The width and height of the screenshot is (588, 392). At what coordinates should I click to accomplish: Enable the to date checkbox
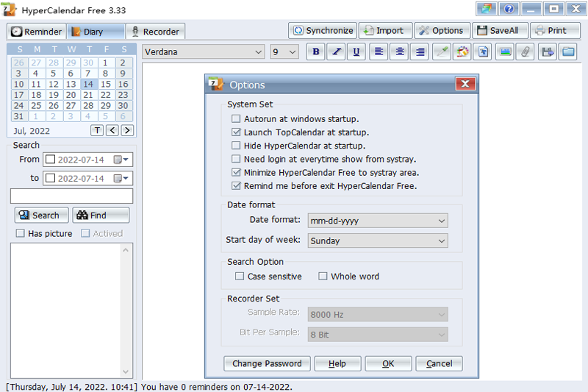pos(50,178)
